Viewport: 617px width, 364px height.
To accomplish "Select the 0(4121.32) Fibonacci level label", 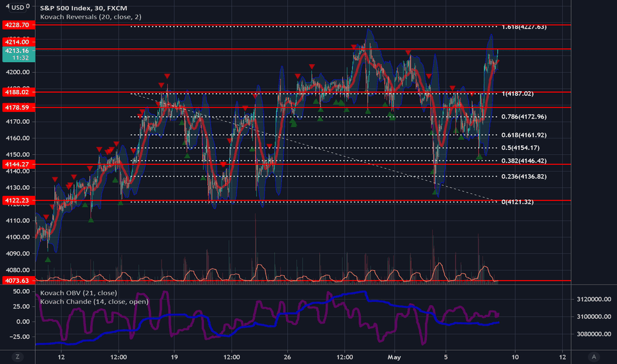I will click(518, 202).
